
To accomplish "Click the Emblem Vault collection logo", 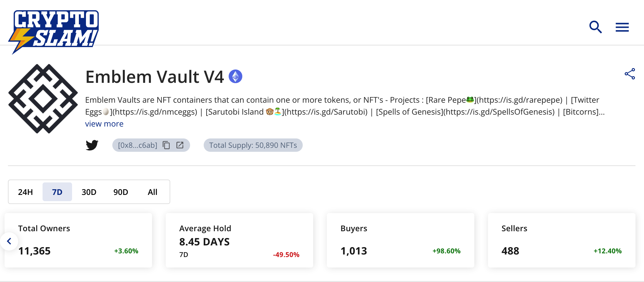I will click(x=43, y=99).
